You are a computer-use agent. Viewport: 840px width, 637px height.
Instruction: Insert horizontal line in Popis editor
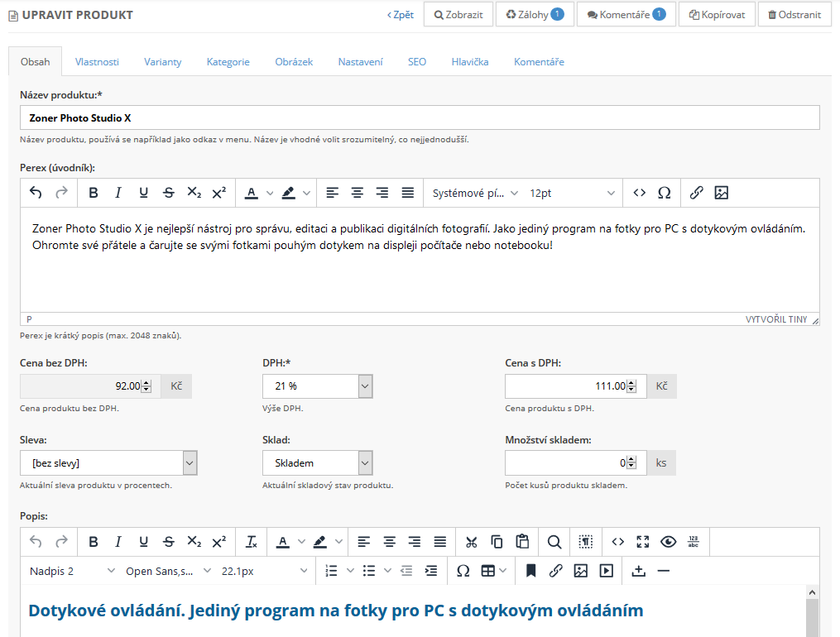663,571
